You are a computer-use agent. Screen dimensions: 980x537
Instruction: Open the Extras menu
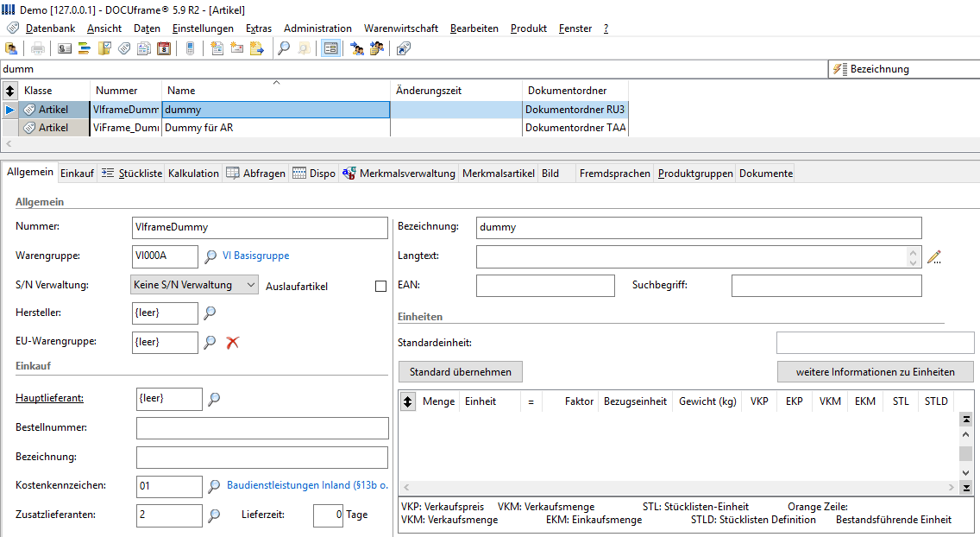[259, 28]
